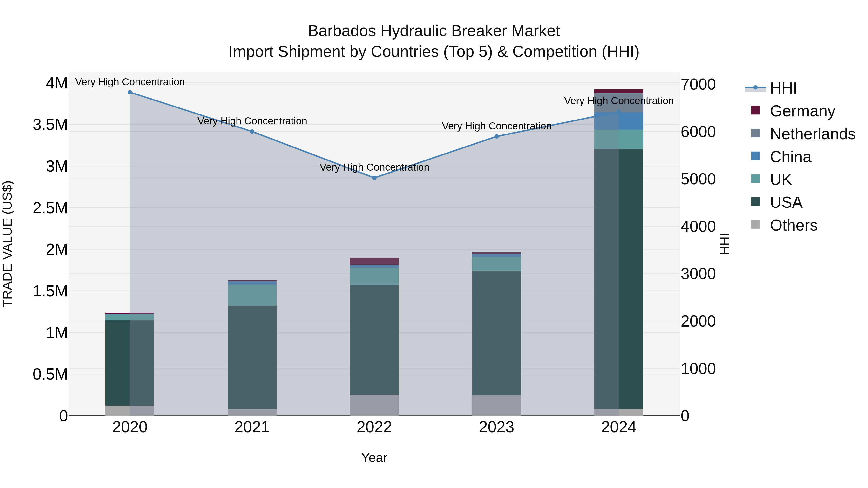Click the right-side 'HHI' axis title

pyautogui.click(x=725, y=244)
